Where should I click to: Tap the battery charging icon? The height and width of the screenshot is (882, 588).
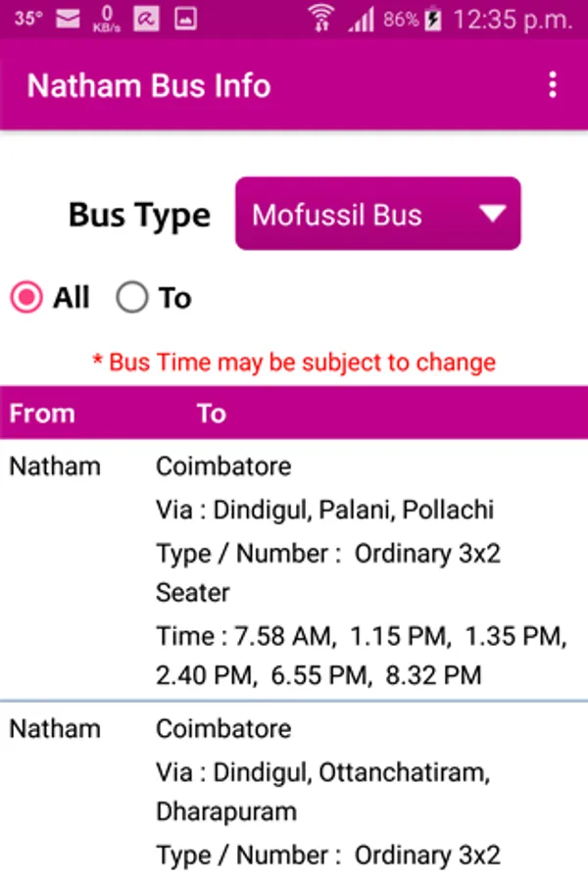pyautogui.click(x=434, y=19)
